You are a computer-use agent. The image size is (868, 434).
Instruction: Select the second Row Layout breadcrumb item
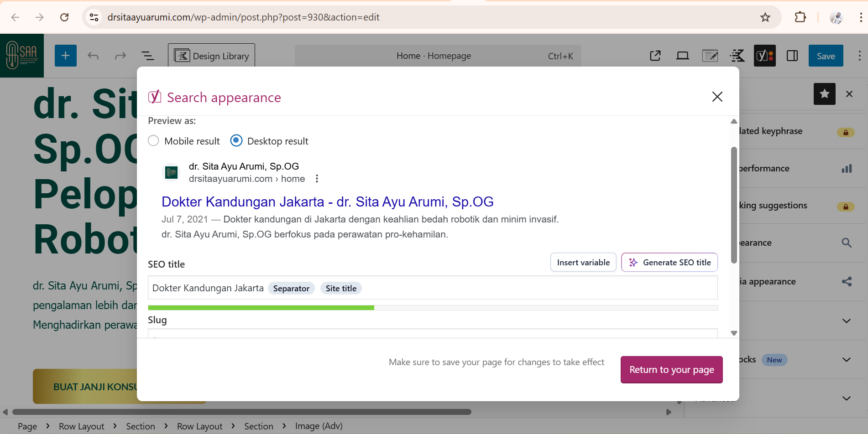pyautogui.click(x=199, y=426)
